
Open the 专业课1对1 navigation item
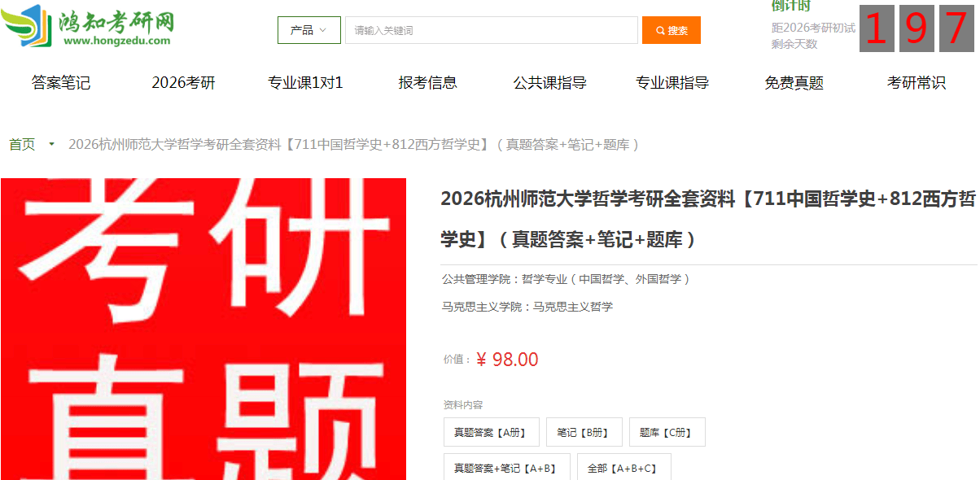(x=305, y=82)
